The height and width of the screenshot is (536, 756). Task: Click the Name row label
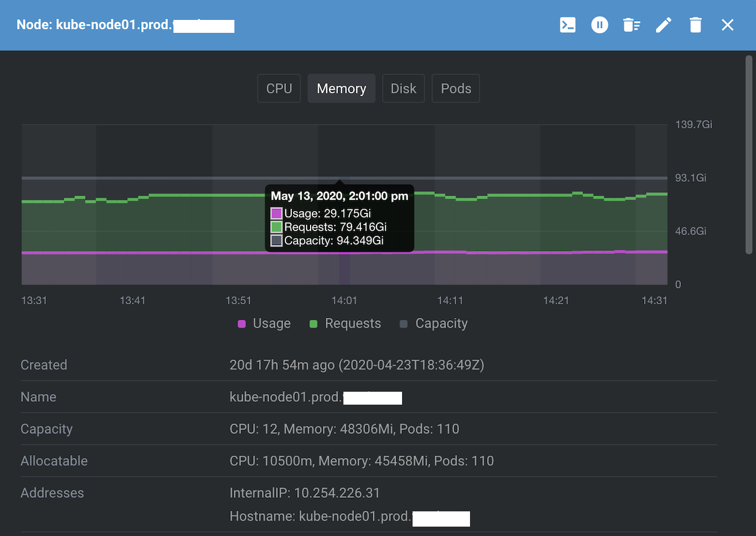39,397
